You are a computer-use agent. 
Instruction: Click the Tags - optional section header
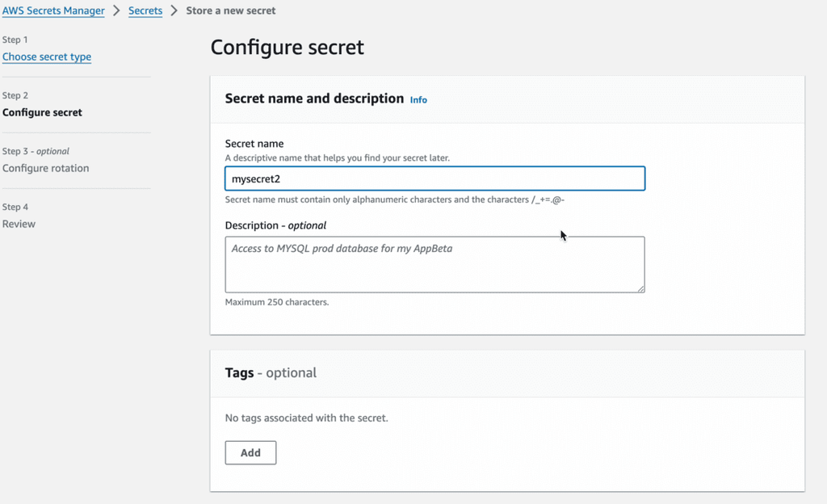tap(270, 372)
